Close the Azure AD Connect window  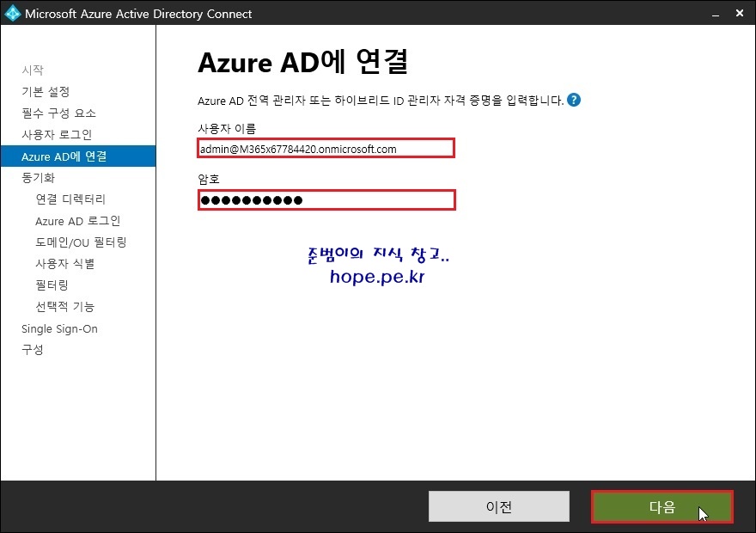click(740, 13)
